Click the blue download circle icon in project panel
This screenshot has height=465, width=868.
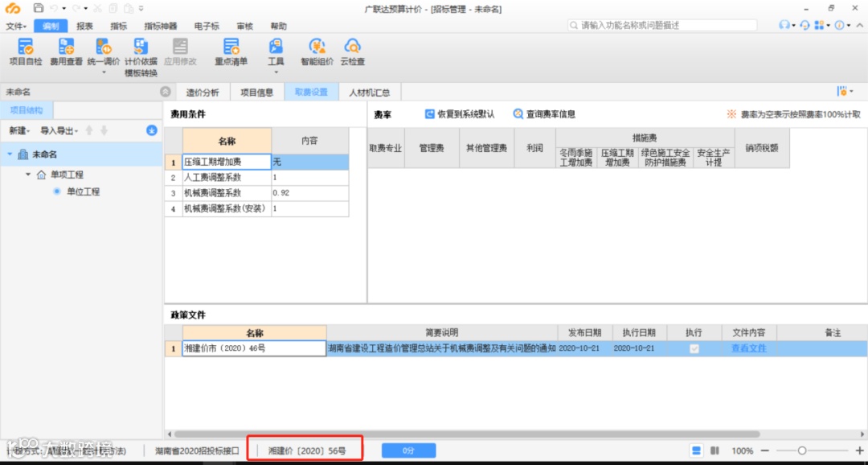pos(152,130)
